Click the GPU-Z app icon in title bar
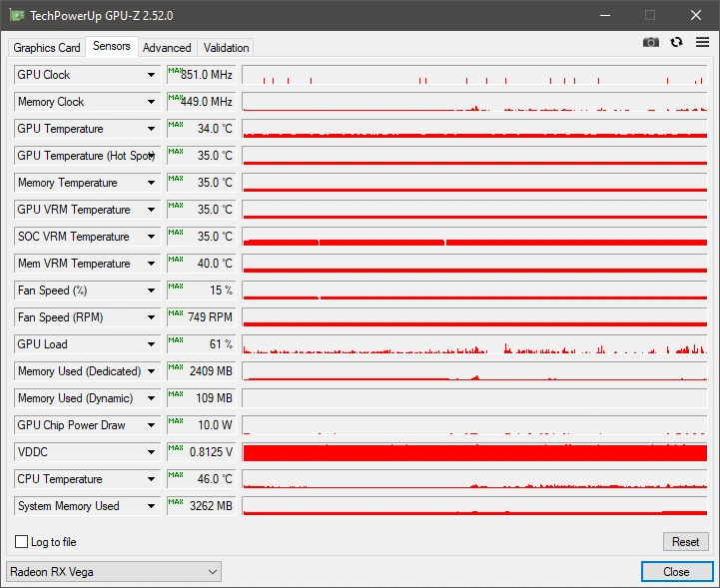 17,15
